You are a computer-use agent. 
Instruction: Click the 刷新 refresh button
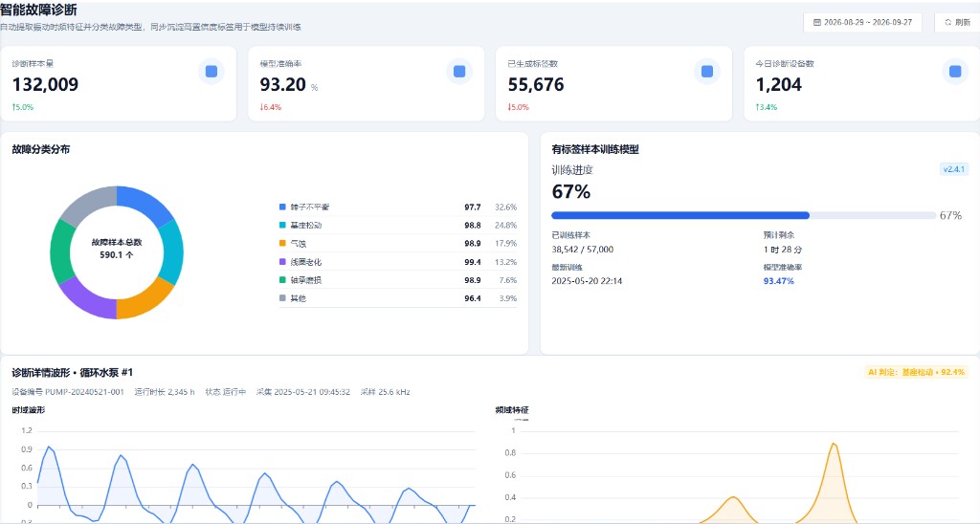click(x=956, y=22)
